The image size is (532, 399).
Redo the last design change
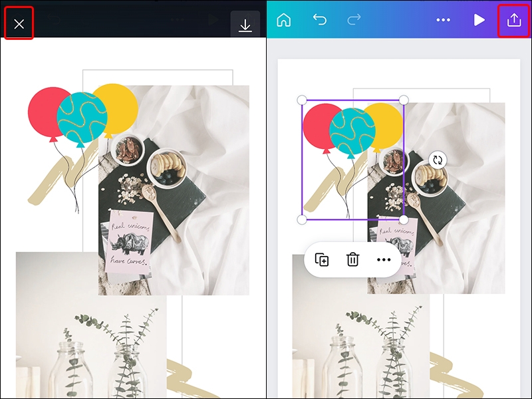tap(353, 20)
